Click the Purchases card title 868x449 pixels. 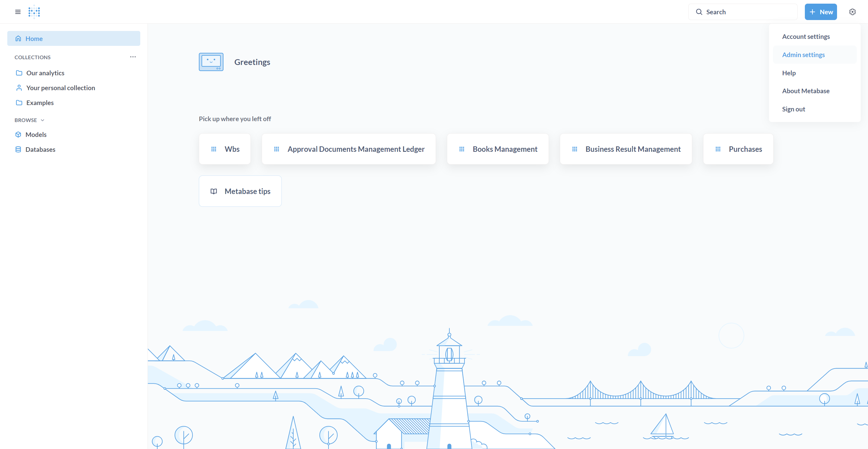745,149
